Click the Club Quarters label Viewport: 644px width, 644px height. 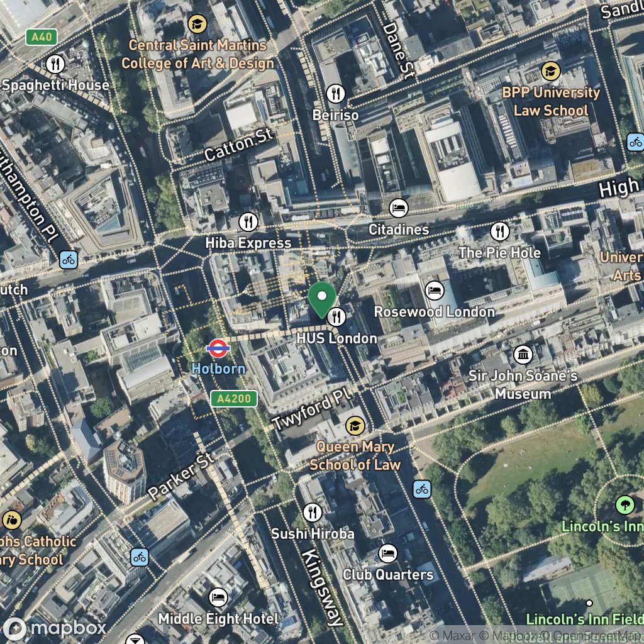pyautogui.click(x=387, y=575)
